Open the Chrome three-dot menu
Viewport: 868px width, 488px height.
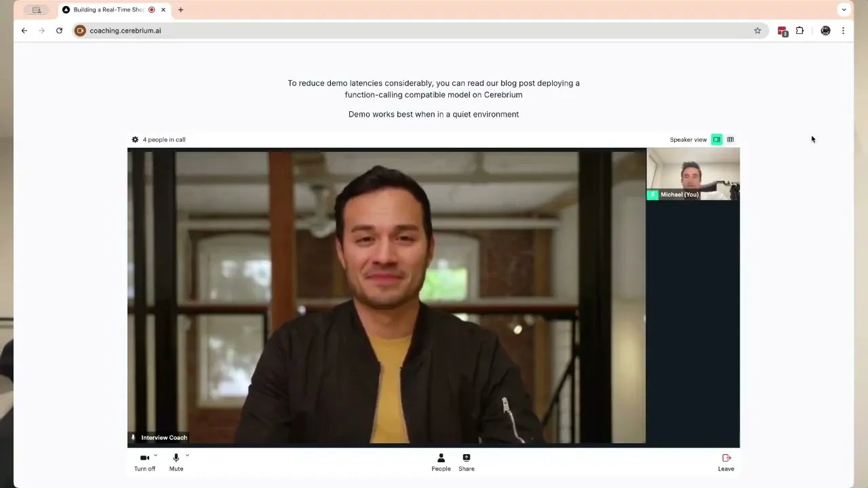[x=843, y=30]
